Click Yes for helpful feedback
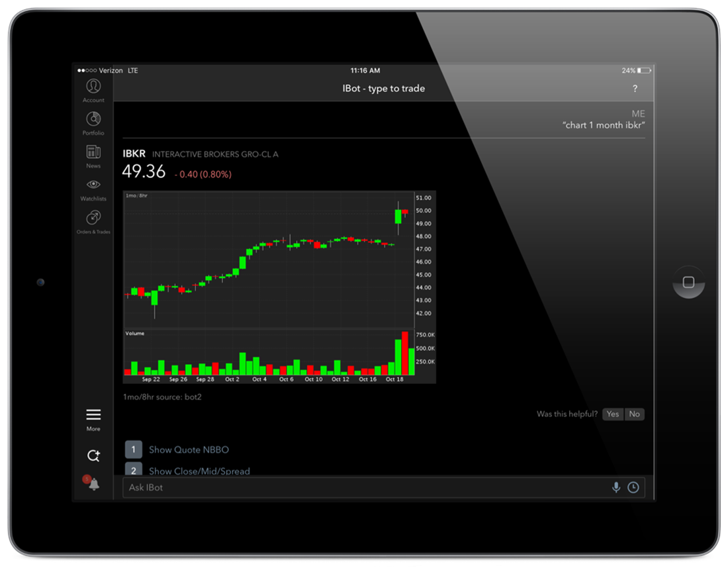The height and width of the screenshot is (574, 728). pos(612,414)
